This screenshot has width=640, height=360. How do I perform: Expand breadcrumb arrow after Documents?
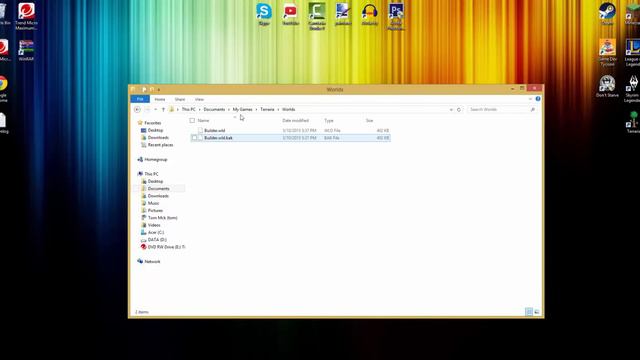pyautogui.click(x=229, y=109)
